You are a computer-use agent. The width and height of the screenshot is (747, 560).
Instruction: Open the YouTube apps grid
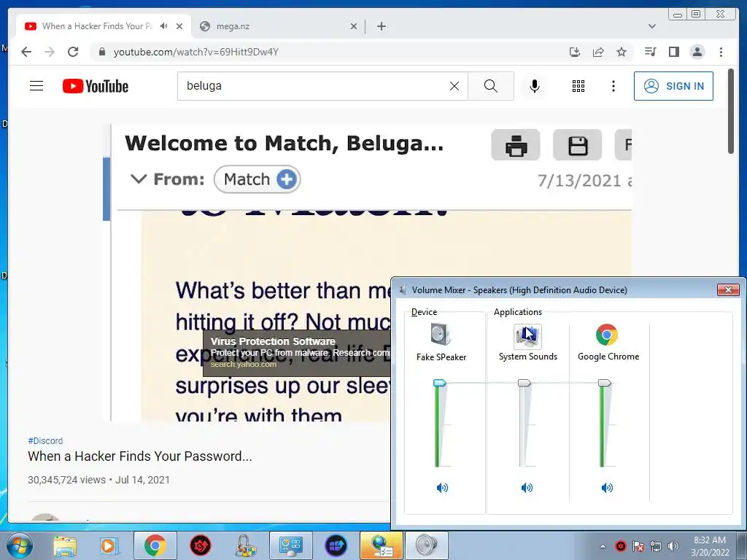coord(578,86)
